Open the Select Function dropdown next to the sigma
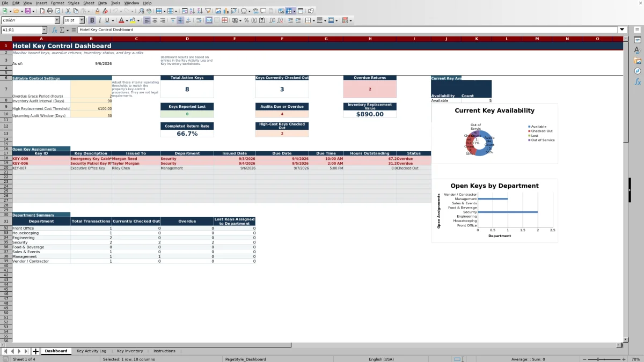This screenshot has width=644, height=362. point(67,30)
